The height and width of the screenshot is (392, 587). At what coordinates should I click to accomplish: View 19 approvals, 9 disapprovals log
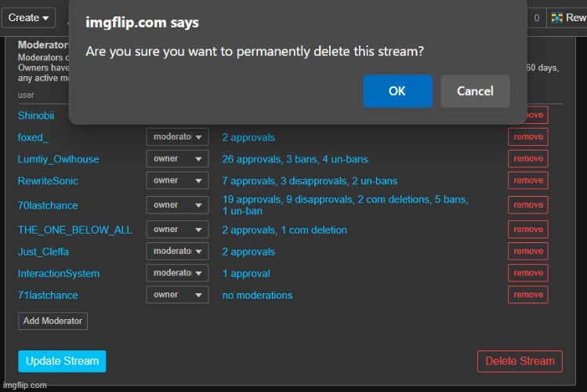tap(345, 205)
